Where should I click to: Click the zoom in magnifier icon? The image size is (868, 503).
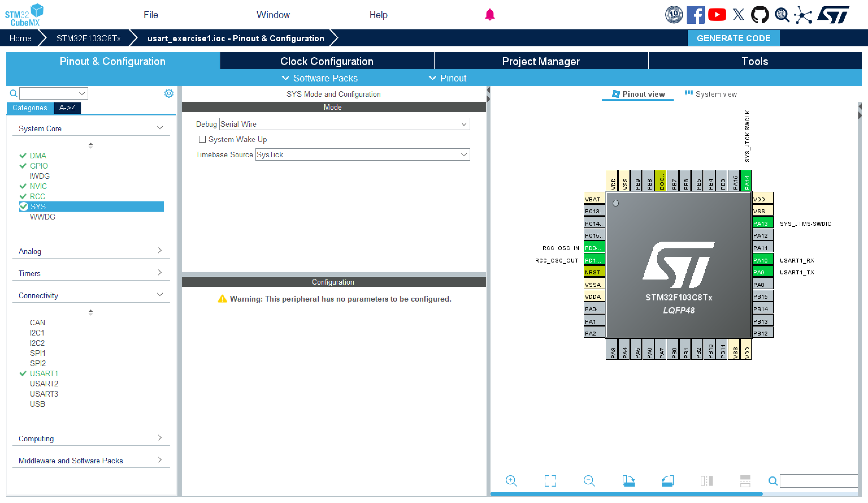point(511,481)
